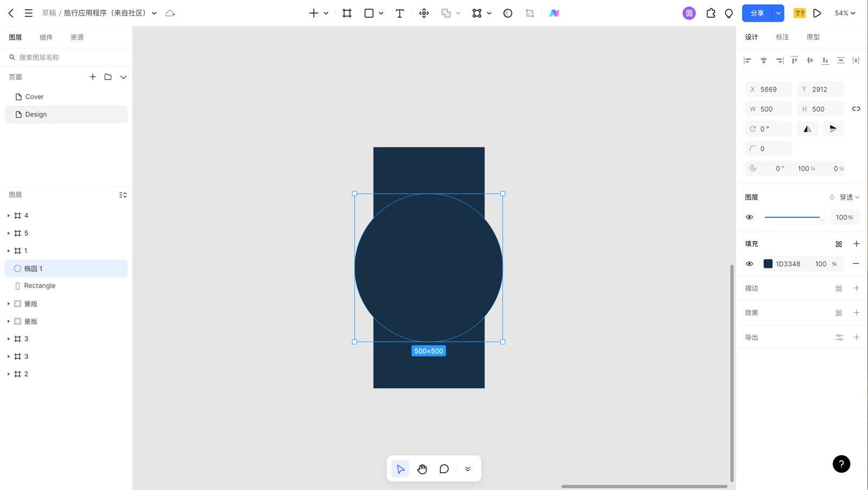Expand frame layer 2 in layer tree
Viewport: 868px width, 490px height.
click(x=9, y=374)
